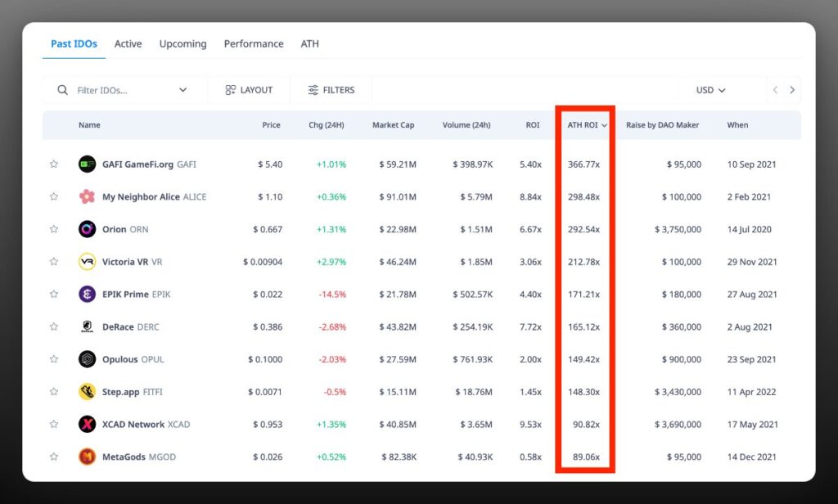Image resolution: width=838 pixels, height=504 pixels.
Task: Click the 9.53x ROI value
Action: 530,425
